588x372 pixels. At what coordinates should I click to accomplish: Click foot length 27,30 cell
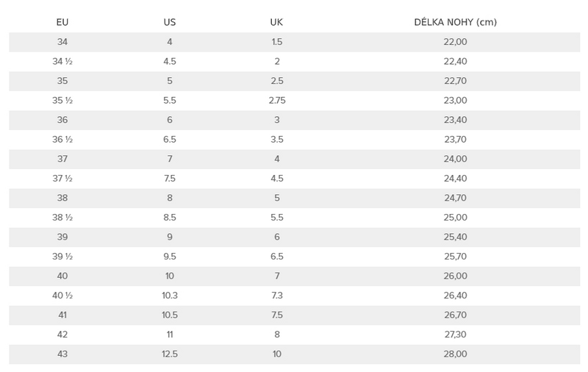pyautogui.click(x=455, y=335)
